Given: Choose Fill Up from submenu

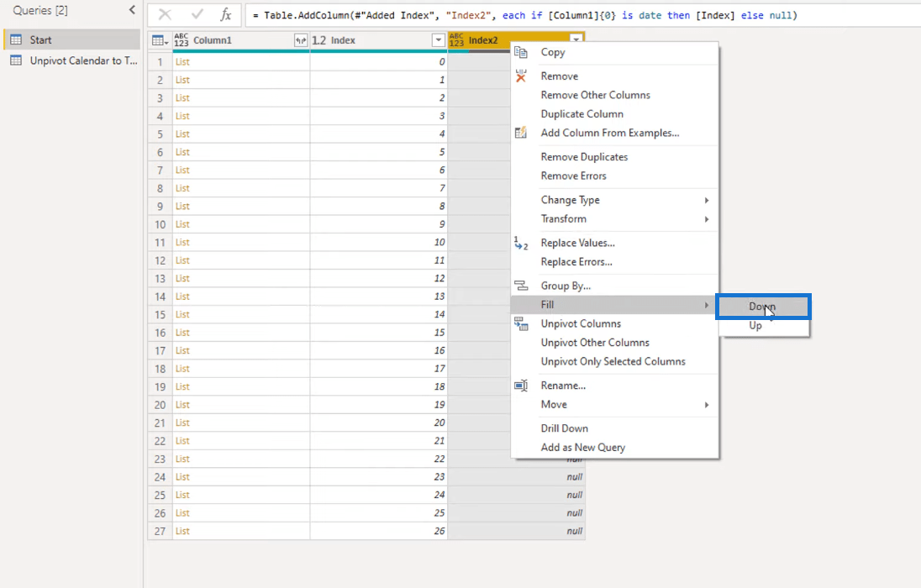Looking at the screenshot, I should [755, 326].
